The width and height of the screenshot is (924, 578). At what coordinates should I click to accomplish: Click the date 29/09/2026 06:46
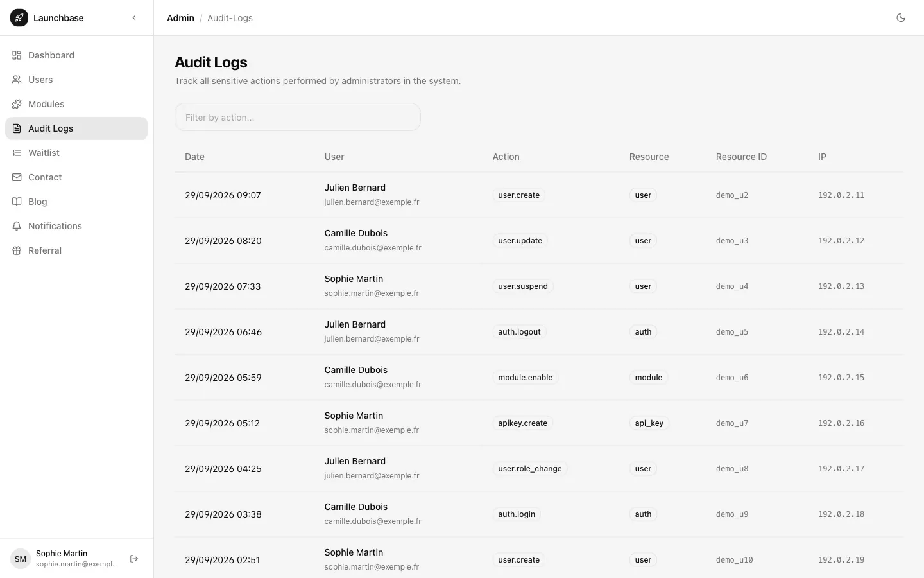pyautogui.click(x=223, y=332)
